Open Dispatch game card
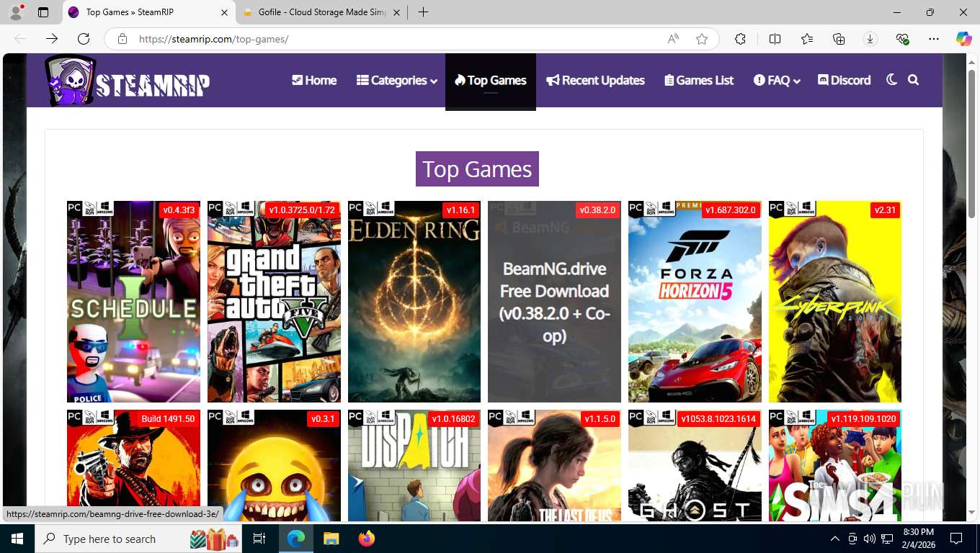 414,466
